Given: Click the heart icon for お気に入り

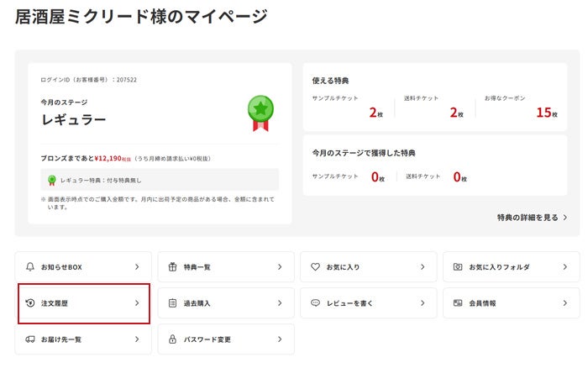Looking at the screenshot, I should pyautogui.click(x=315, y=266).
